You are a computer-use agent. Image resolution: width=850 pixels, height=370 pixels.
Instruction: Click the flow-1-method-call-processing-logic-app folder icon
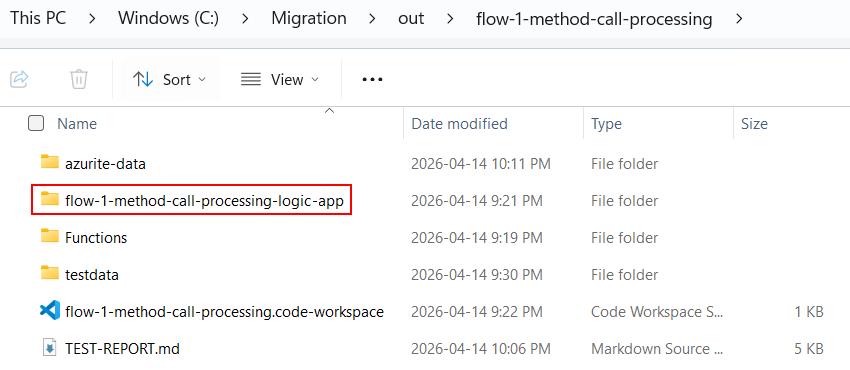[50, 200]
